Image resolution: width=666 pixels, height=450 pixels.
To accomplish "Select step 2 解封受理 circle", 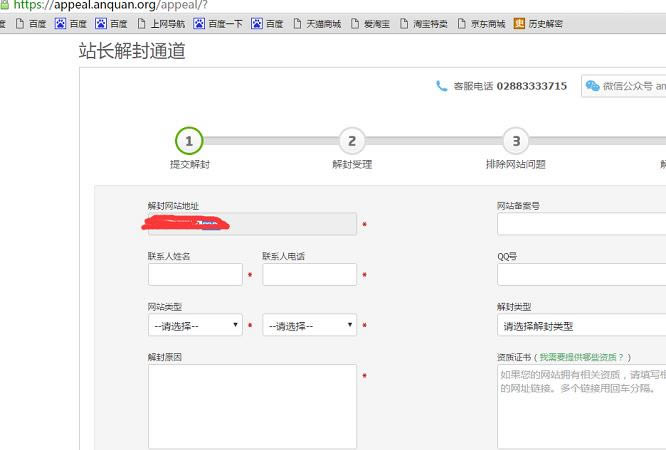I will click(x=351, y=141).
